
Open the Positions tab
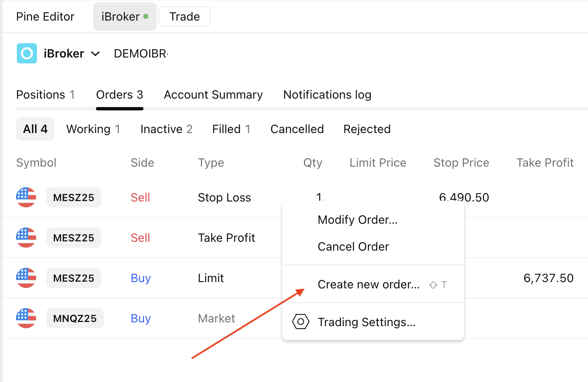coord(45,95)
